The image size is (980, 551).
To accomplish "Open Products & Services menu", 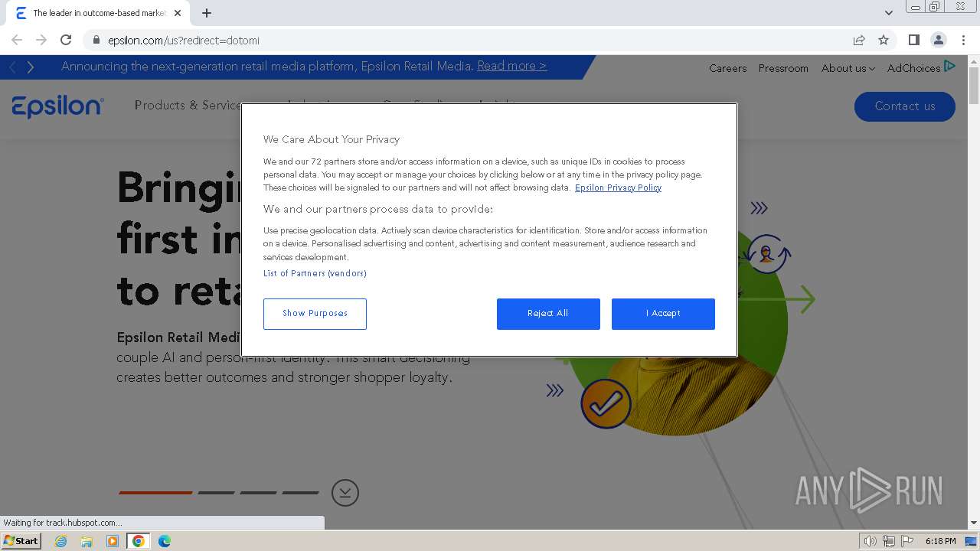I will 188,105.
